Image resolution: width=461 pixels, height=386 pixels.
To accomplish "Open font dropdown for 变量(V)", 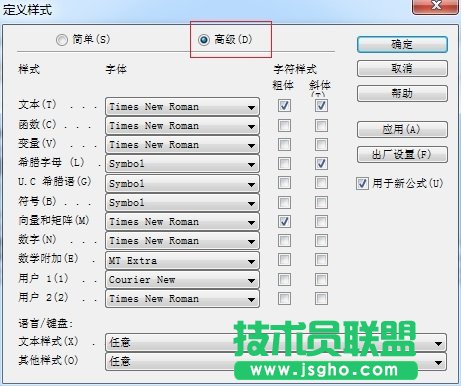I will pos(182,145).
